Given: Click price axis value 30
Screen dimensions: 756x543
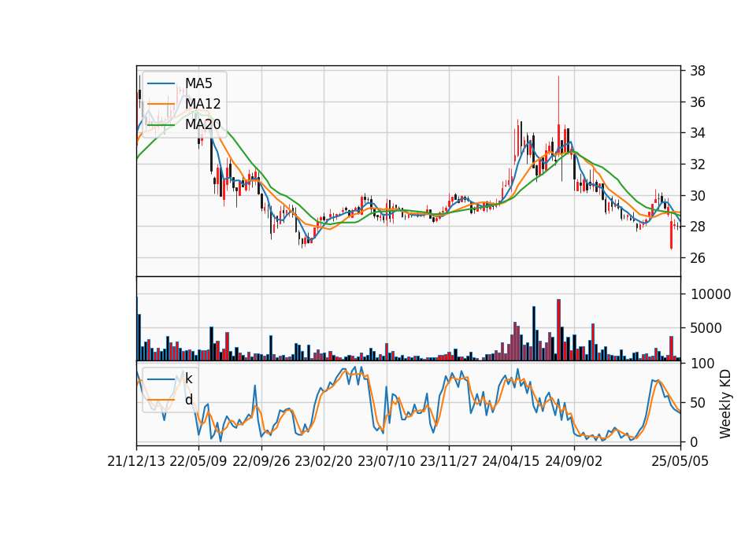Looking at the screenshot, I should [x=698, y=196].
